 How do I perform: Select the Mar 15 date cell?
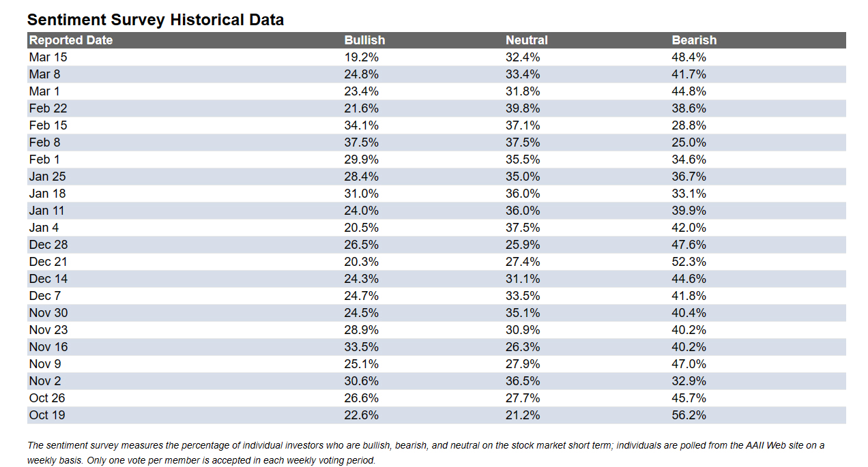48,57
